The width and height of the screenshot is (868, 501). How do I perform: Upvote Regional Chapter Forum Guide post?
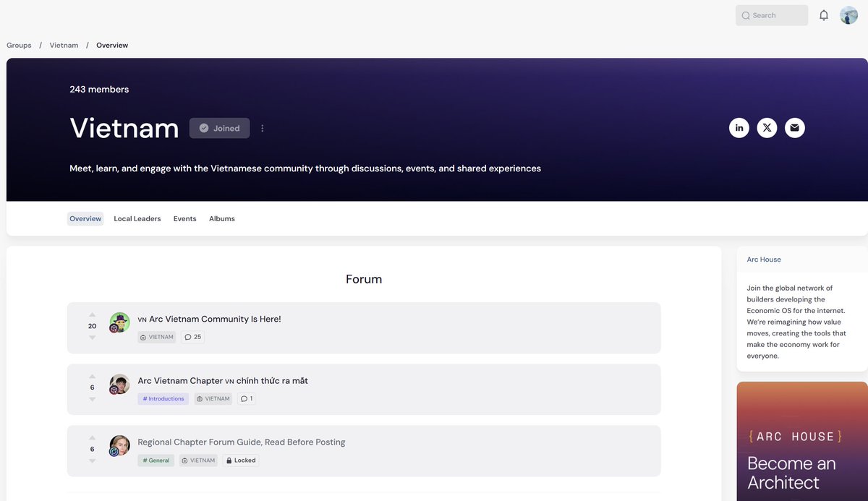(92, 437)
